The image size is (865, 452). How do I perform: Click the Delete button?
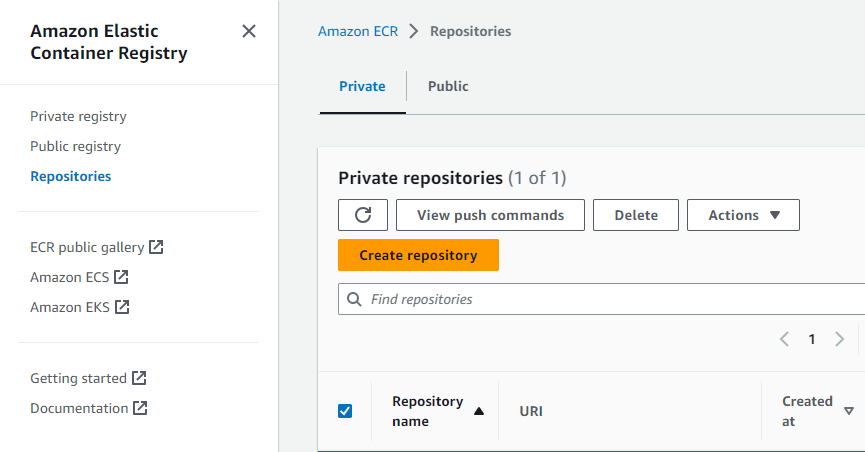click(x=636, y=215)
